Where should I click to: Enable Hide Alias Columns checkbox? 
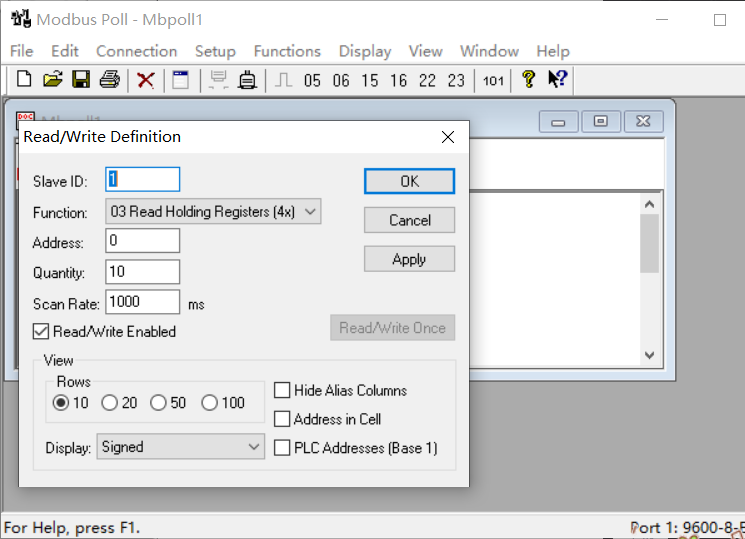(x=282, y=390)
